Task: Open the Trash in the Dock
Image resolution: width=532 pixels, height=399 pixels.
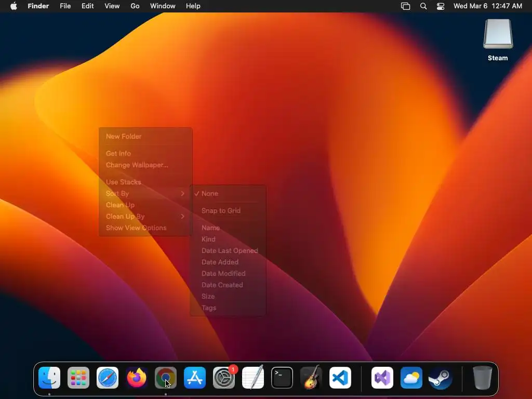Action: click(483, 378)
